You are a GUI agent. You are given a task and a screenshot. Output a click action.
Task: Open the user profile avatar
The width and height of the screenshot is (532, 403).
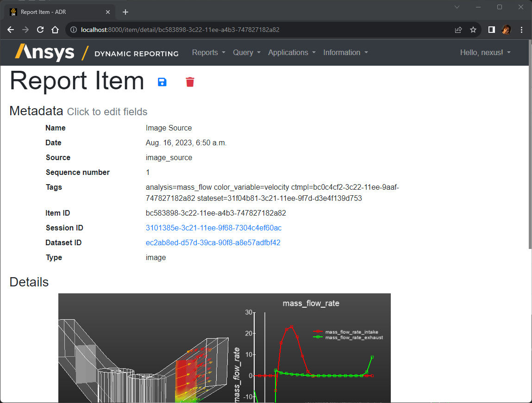tap(507, 30)
